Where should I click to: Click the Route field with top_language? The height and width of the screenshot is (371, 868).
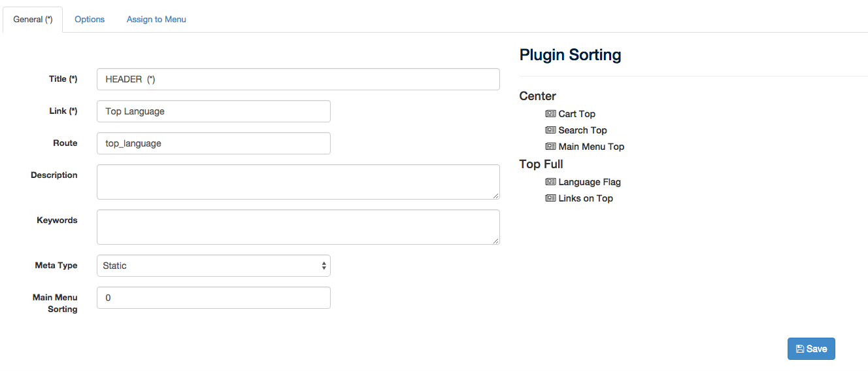click(x=214, y=143)
